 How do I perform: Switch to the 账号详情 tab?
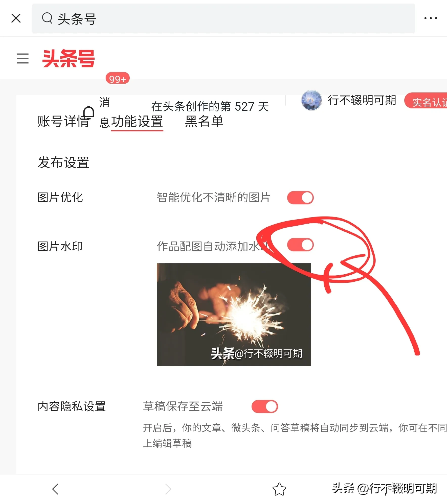pos(63,121)
